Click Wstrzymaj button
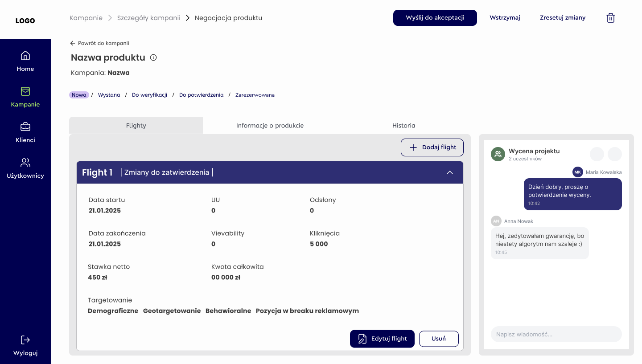642x364 pixels. click(505, 18)
